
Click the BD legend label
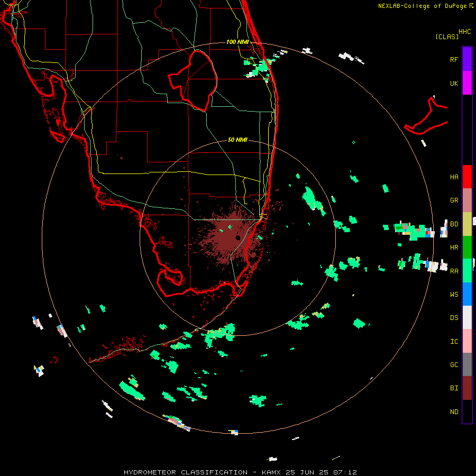[454, 224]
